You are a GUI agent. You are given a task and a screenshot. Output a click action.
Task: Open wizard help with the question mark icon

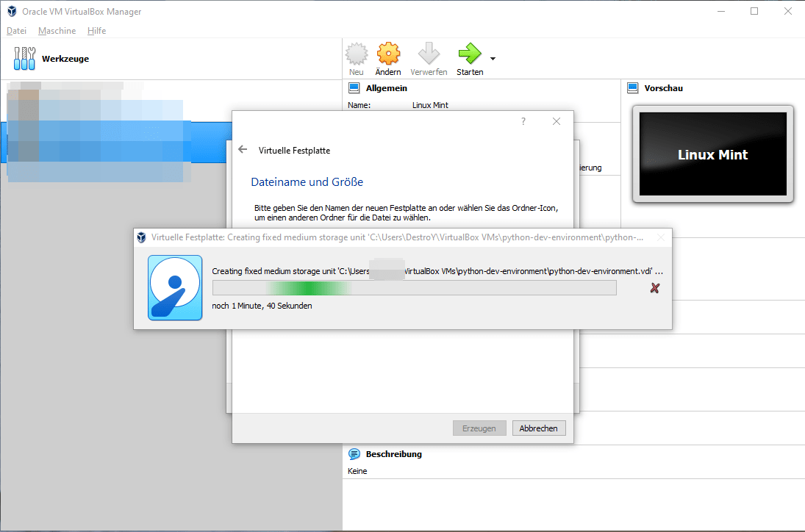[523, 121]
